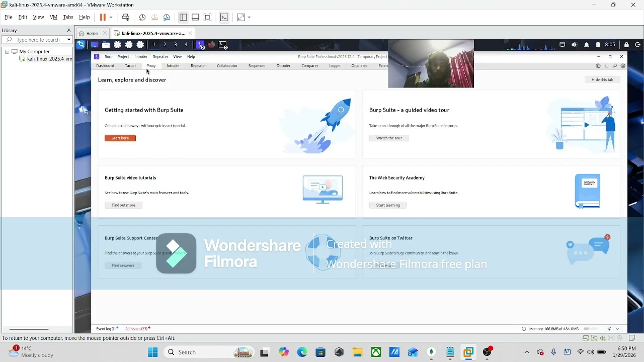
Task: Open the terminal from the Kali panel
Action: pos(223,45)
